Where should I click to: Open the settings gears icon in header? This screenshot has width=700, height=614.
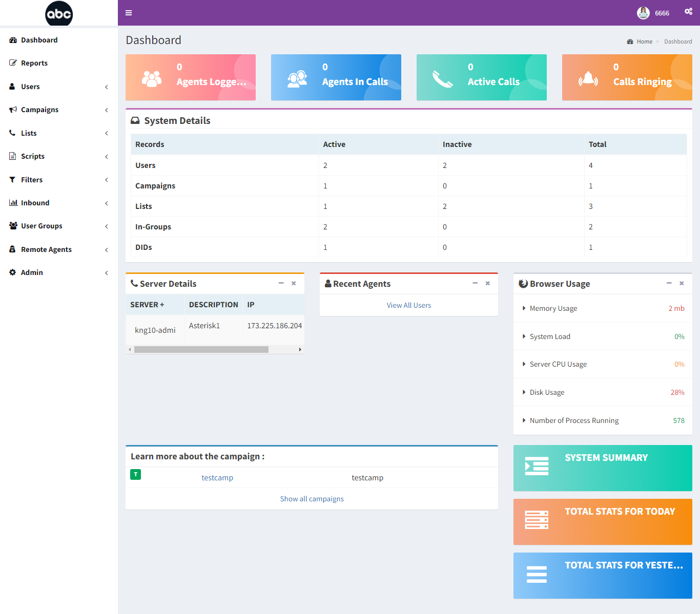tap(688, 12)
